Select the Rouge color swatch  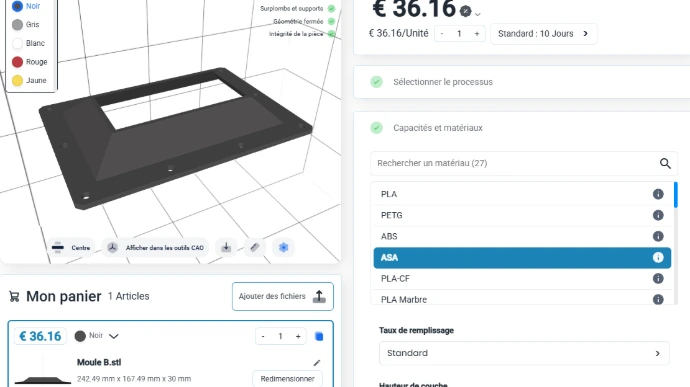[x=17, y=62]
